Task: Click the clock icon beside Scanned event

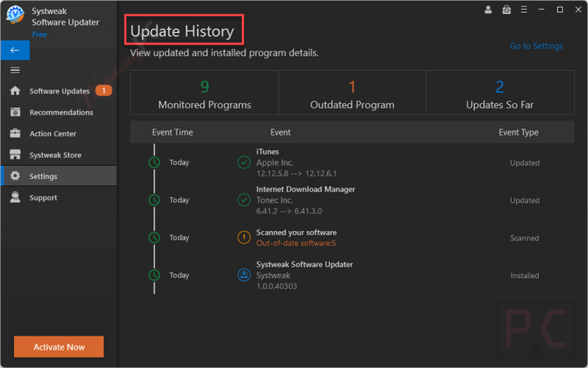Action: point(154,238)
